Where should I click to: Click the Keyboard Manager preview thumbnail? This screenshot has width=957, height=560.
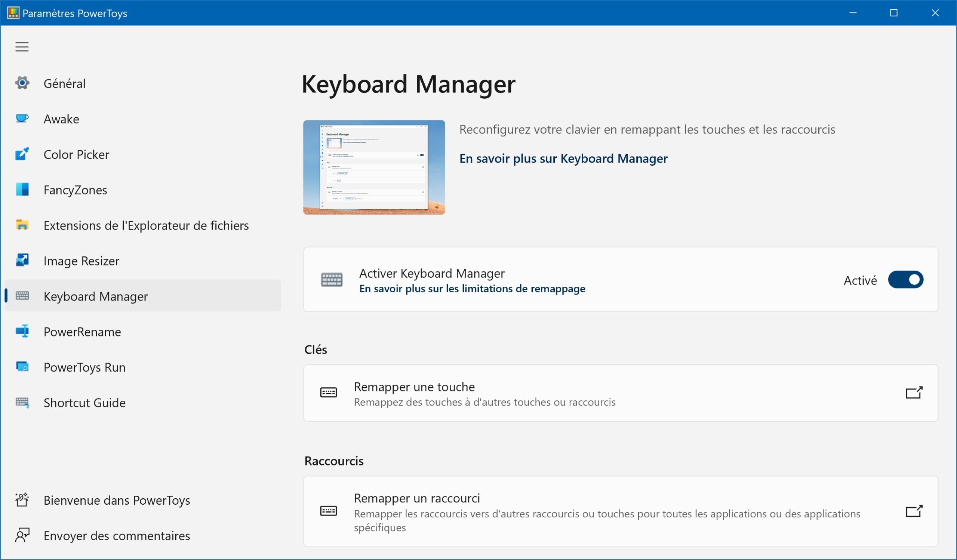point(374,167)
